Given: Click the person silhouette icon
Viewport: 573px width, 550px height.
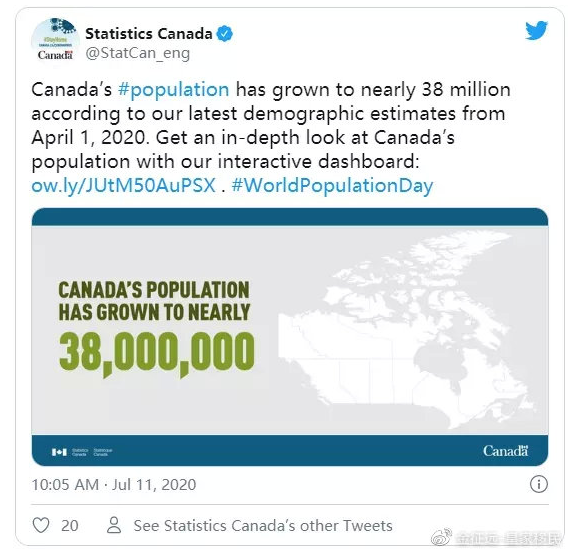Looking at the screenshot, I should pyautogui.click(x=114, y=525).
